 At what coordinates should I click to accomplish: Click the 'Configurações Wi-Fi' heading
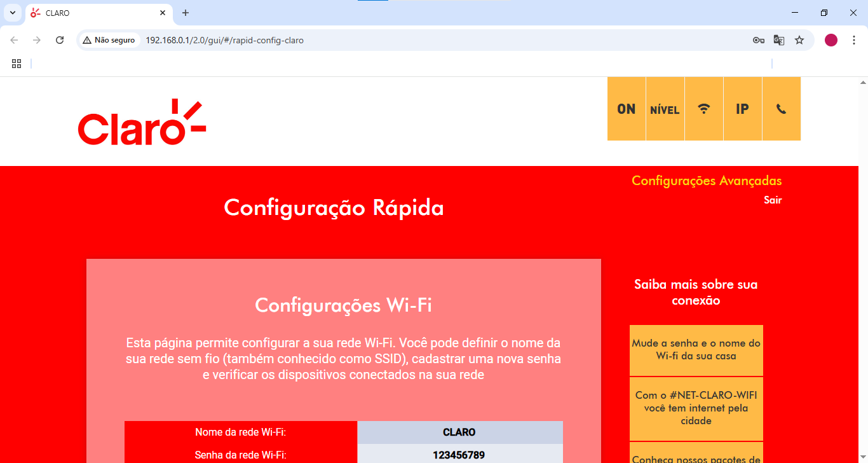[344, 305]
